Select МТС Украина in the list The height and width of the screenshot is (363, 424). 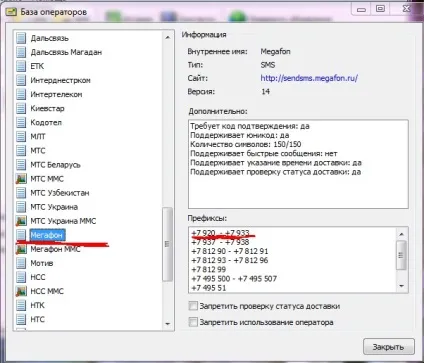54,207
